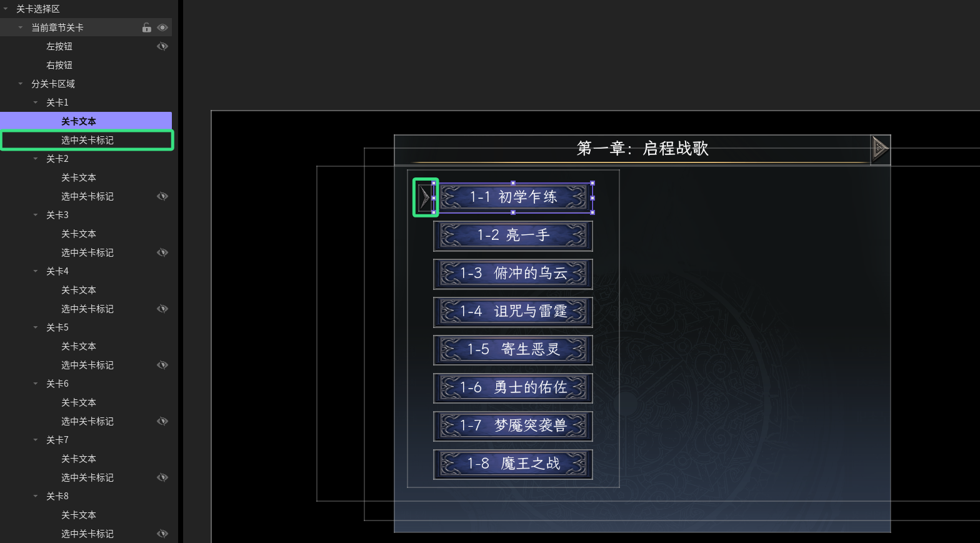Click the hidden-eye icon for 关卡8 选中关卡标记
Viewport: 980px width, 543px height.
coord(162,534)
